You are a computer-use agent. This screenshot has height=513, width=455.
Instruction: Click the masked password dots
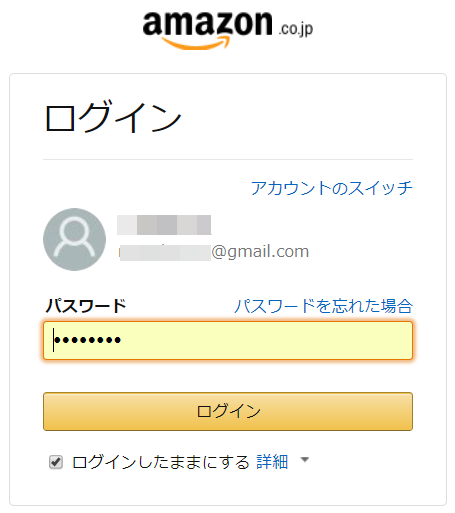[x=87, y=340]
